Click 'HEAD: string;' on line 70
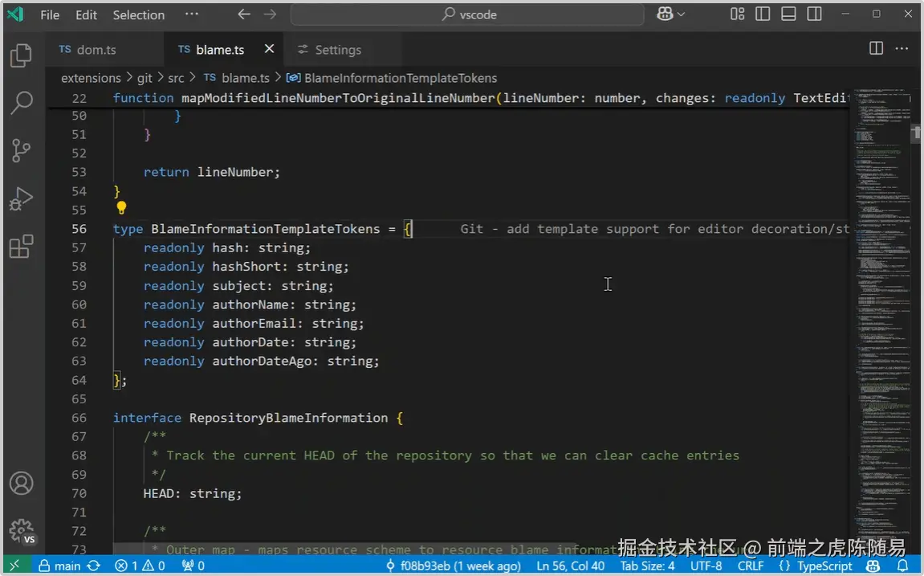The width and height of the screenshot is (924, 576). pos(192,493)
